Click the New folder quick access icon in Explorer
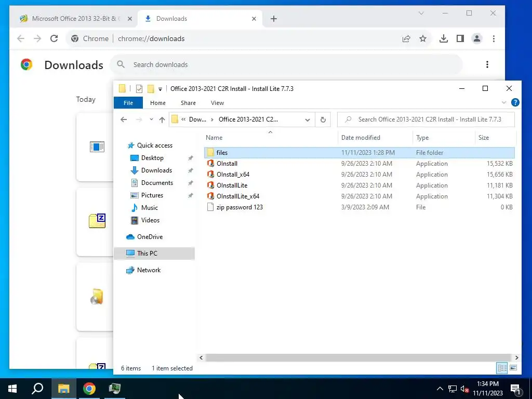The height and width of the screenshot is (399, 532). point(151,89)
